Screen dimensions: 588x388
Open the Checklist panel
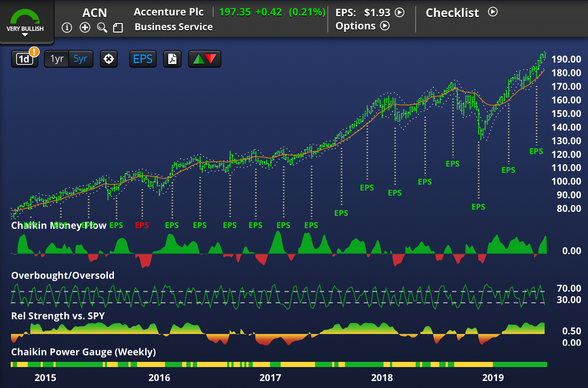point(493,12)
